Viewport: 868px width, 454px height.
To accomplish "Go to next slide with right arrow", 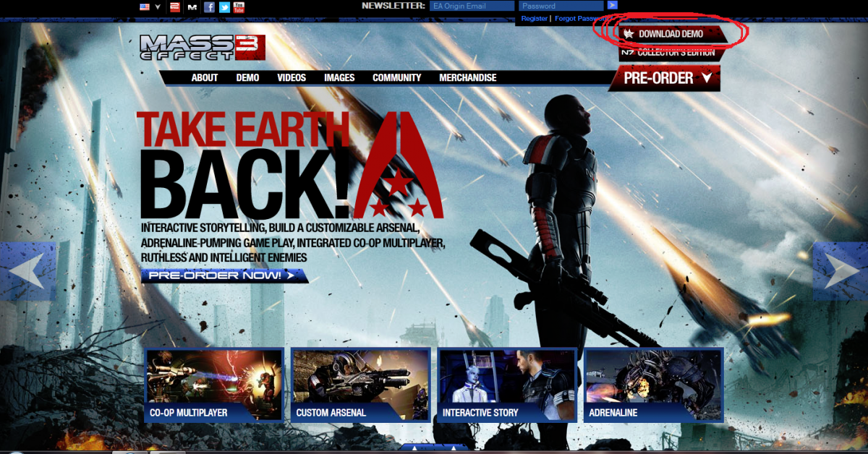I will (840, 271).
